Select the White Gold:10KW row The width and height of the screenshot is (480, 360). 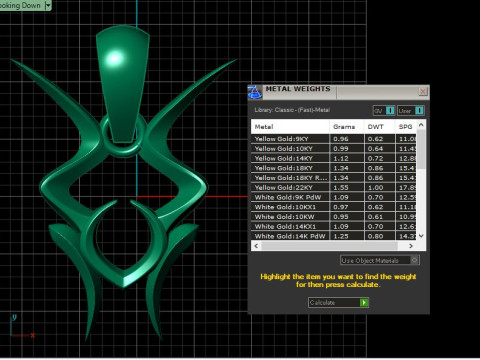(x=333, y=217)
